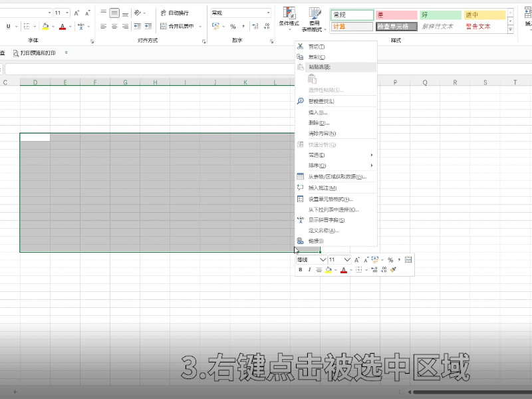The image size is (532, 399).
Task: Apply underline from the ribbon font group
Action: (8, 27)
